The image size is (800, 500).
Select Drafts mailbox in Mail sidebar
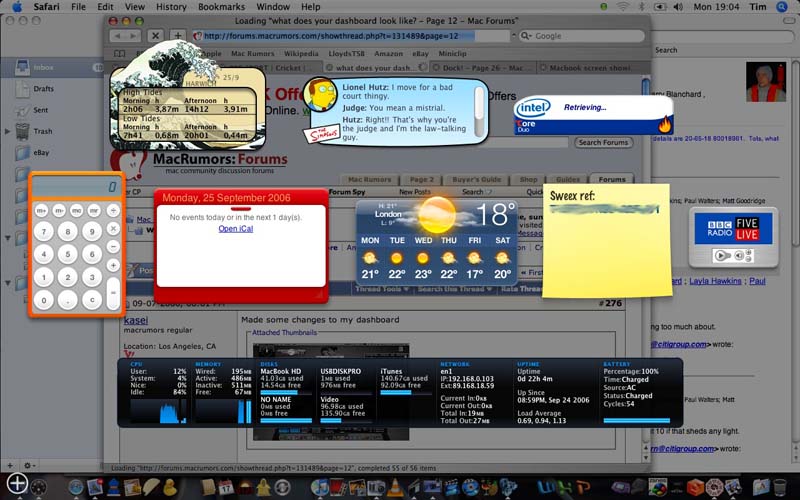(x=43, y=88)
